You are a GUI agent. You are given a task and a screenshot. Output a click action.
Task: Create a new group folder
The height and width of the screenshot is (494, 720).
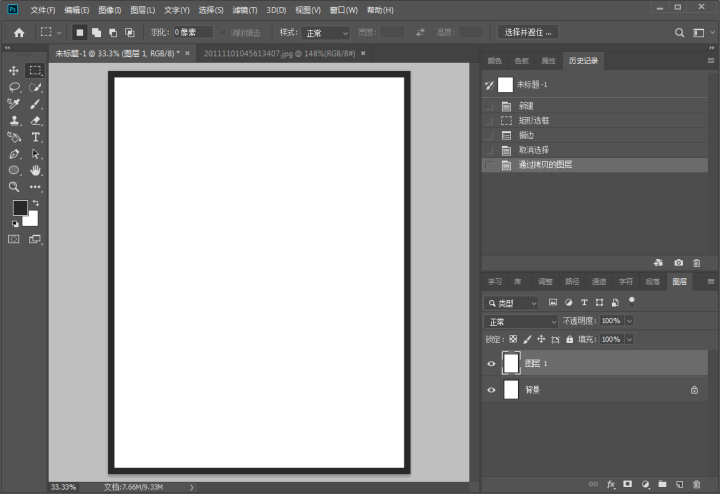click(662, 484)
